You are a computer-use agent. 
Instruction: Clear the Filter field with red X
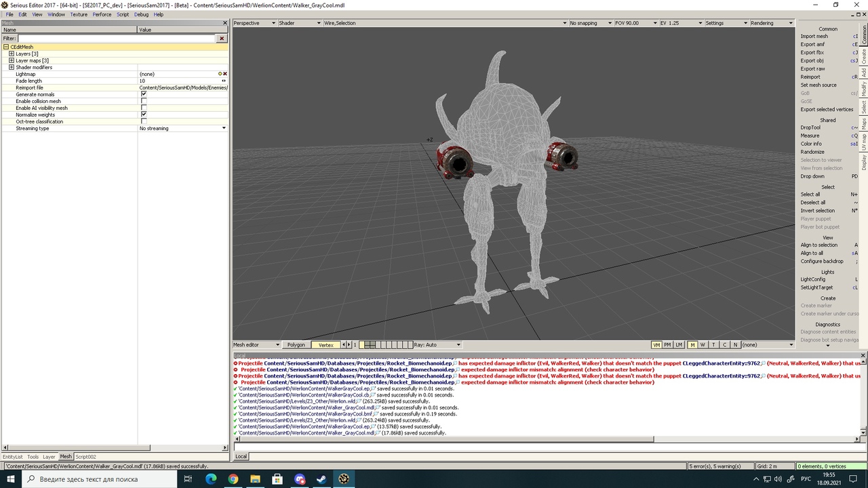(x=221, y=39)
